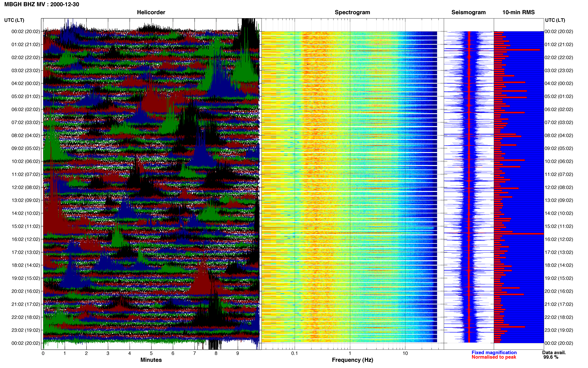Click the right 'UTC (LT)' axis label
The width and height of the screenshot is (588, 368).
555,20
